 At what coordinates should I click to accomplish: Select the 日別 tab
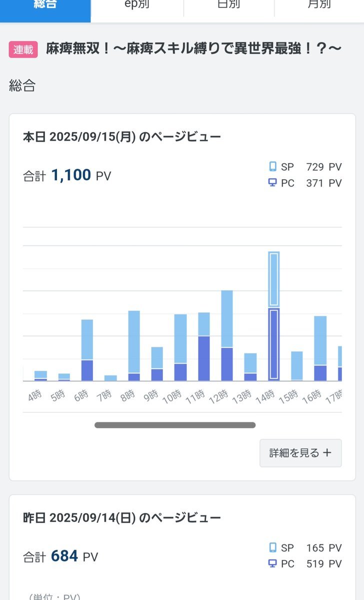(228, 6)
